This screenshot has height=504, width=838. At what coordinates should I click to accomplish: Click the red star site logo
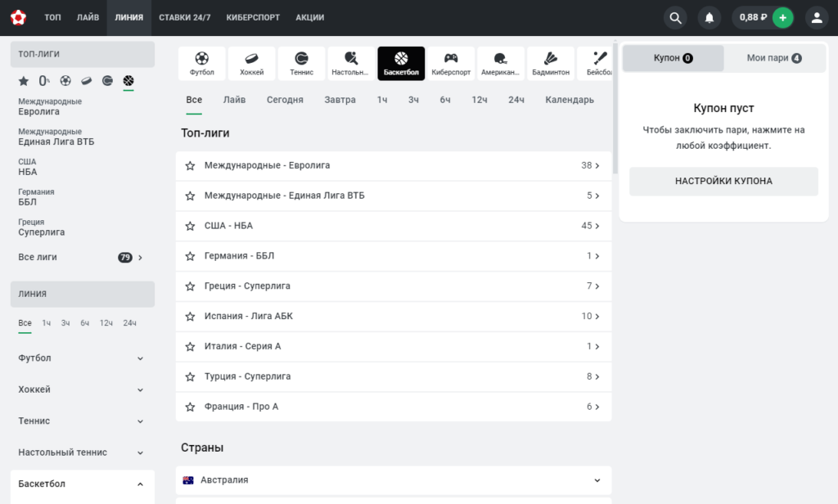pos(18,18)
